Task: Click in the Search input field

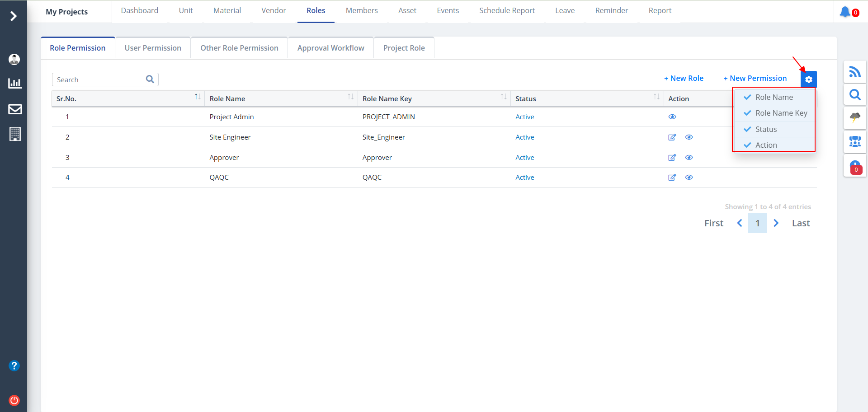Action: click(99, 80)
